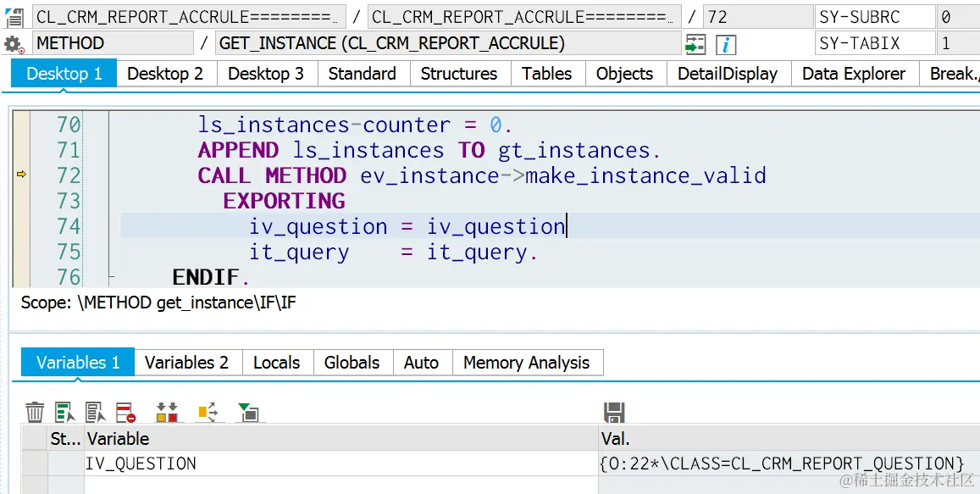Select the Memory Analysis tab
The height and width of the screenshot is (494, 980).
click(527, 363)
